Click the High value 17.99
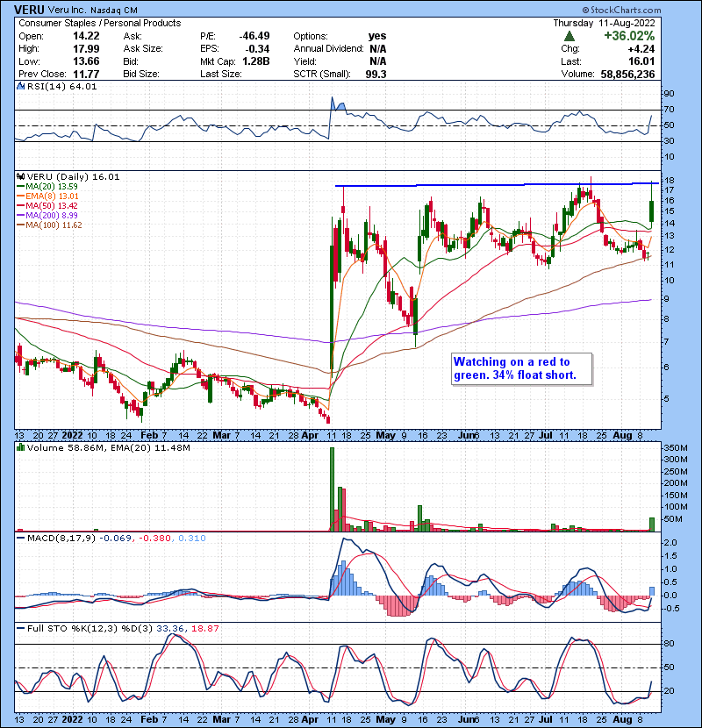 tap(86, 49)
